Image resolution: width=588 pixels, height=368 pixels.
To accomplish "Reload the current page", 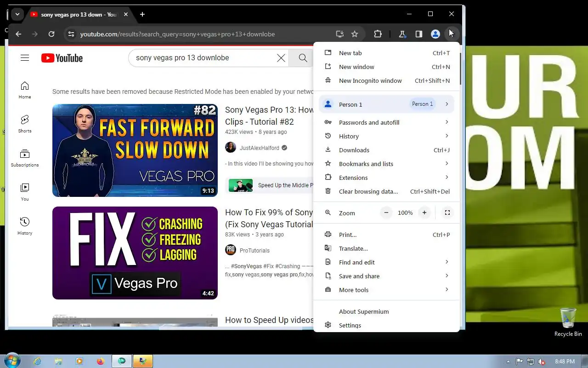I will point(51,34).
